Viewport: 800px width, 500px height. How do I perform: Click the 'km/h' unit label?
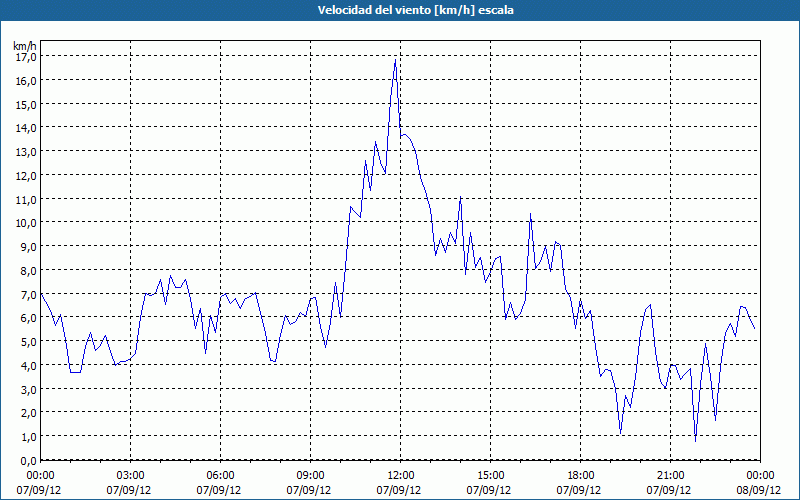(x=25, y=46)
